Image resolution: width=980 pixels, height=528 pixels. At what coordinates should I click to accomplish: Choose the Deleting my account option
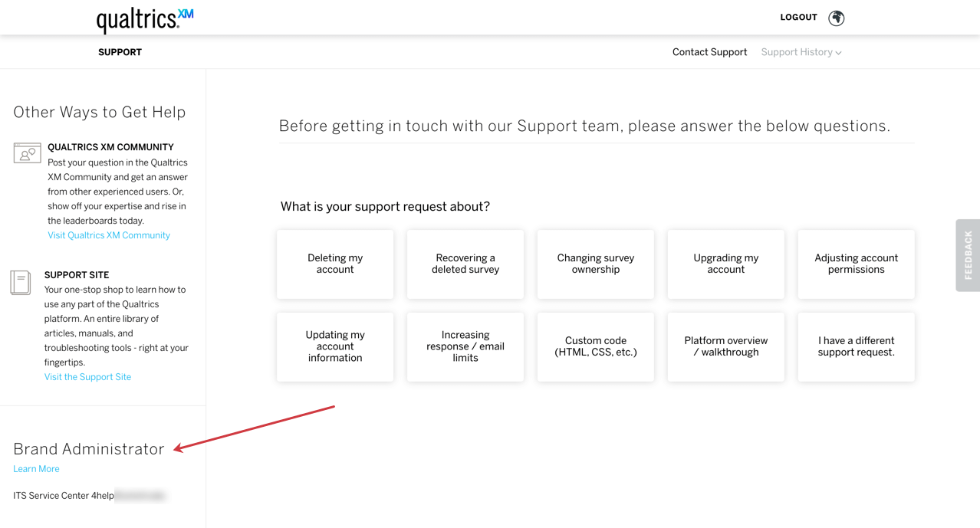tap(335, 264)
